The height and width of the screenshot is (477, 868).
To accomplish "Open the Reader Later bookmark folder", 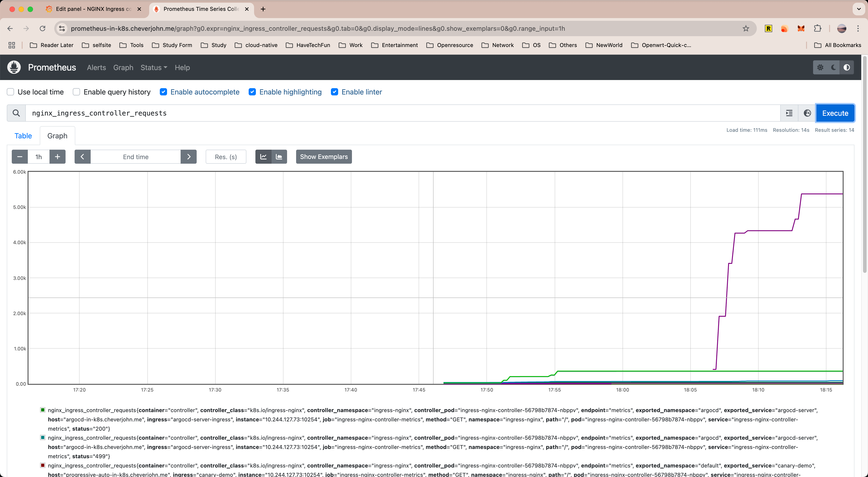I will (52, 45).
